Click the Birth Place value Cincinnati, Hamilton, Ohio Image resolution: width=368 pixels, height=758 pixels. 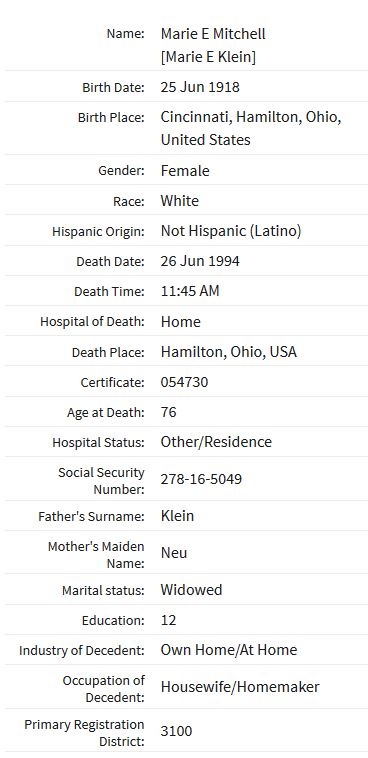(x=251, y=117)
